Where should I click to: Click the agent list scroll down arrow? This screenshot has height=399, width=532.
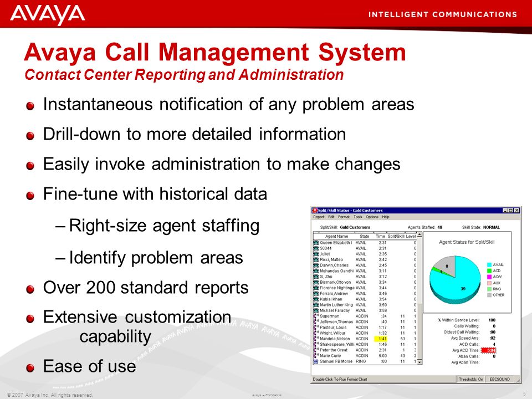pyautogui.click(x=420, y=362)
